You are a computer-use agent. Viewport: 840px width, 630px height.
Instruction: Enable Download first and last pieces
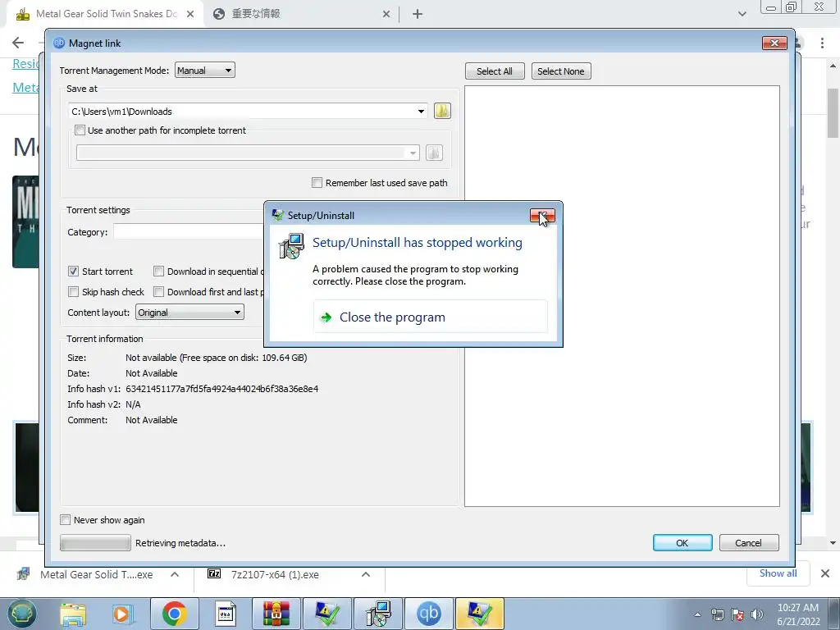[x=158, y=291]
